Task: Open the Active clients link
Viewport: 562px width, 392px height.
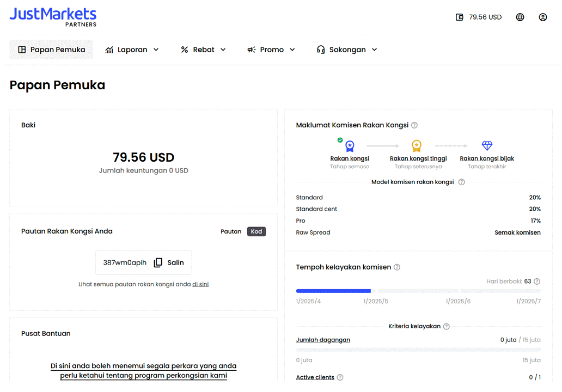Action: (315, 377)
